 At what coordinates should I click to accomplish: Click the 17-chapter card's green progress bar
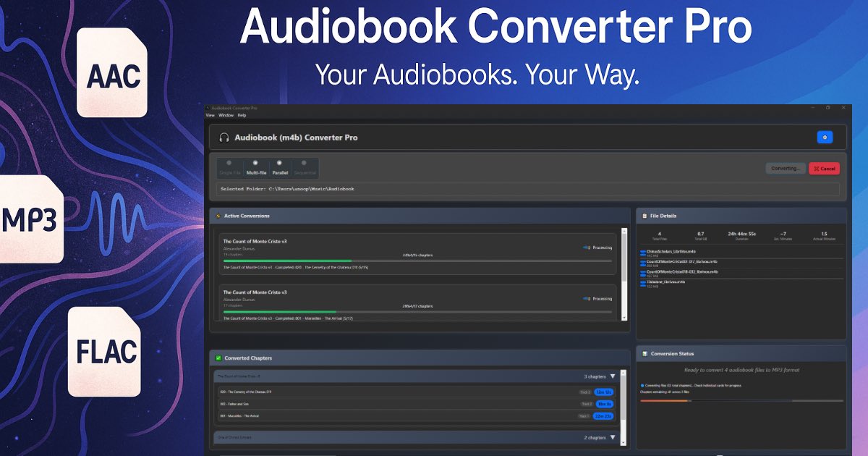(280, 311)
